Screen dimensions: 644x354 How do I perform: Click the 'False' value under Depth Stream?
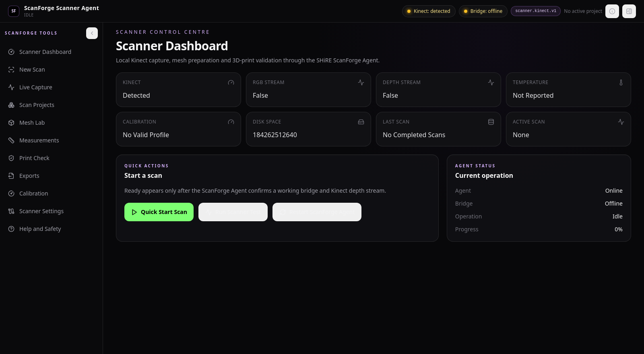pyautogui.click(x=390, y=95)
